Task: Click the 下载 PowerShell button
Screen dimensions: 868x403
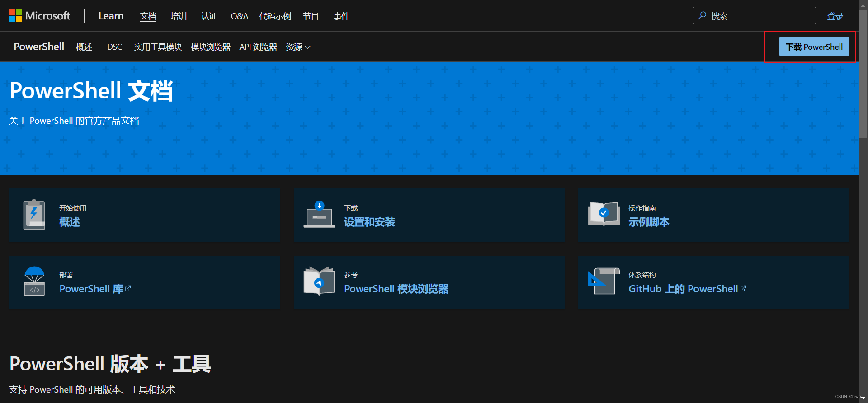Action: (814, 47)
